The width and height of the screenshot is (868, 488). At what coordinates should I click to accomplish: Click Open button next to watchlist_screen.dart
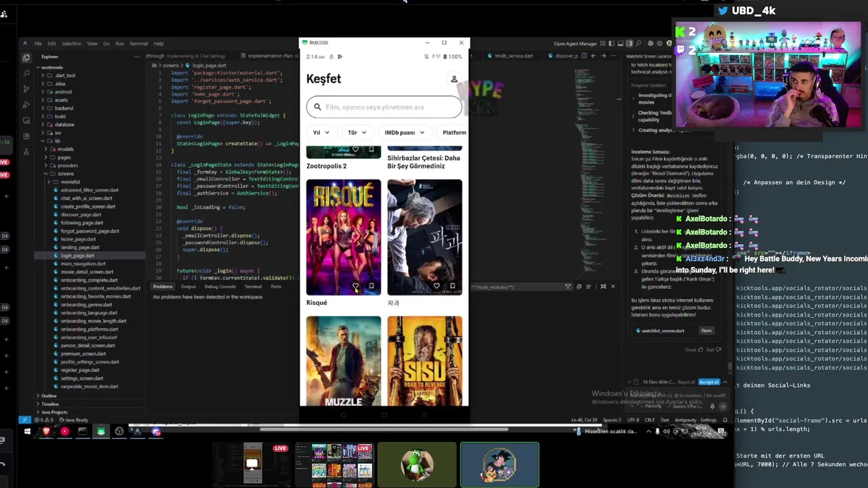point(707,331)
